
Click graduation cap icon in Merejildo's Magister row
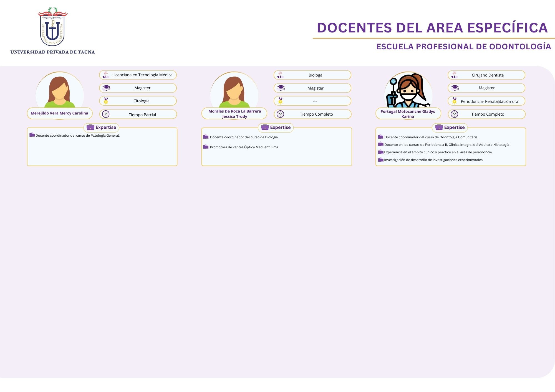pyautogui.click(x=106, y=88)
